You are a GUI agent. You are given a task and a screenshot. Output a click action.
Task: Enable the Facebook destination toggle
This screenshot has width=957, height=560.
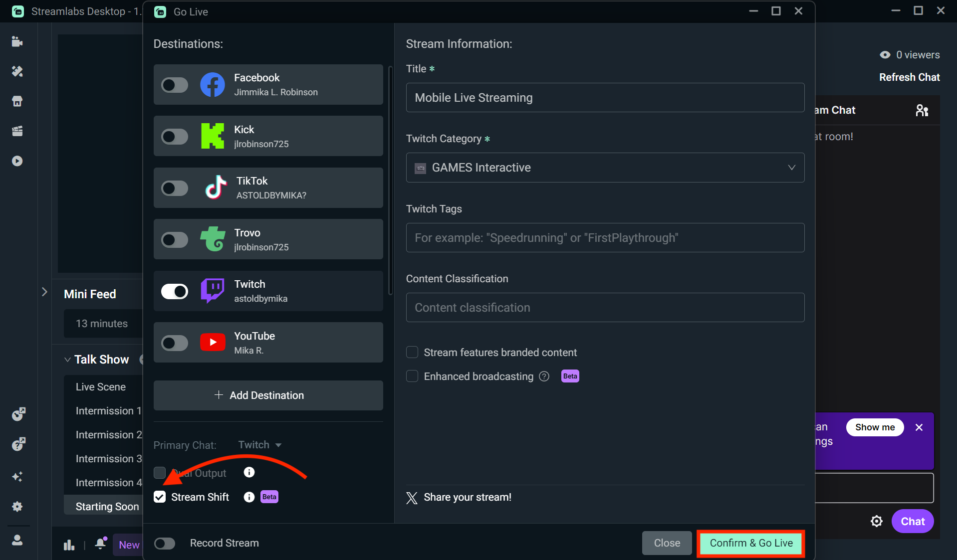[174, 85]
